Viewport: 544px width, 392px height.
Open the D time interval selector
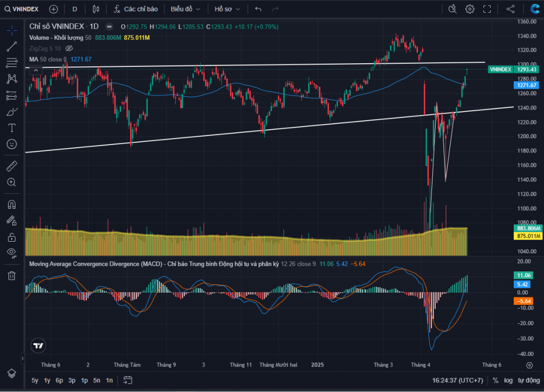74,9
